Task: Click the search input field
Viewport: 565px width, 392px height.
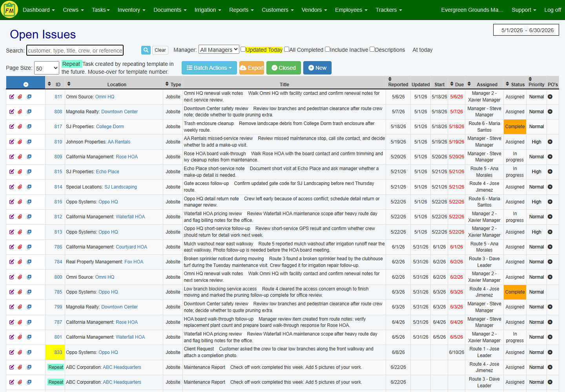Action: (75, 50)
